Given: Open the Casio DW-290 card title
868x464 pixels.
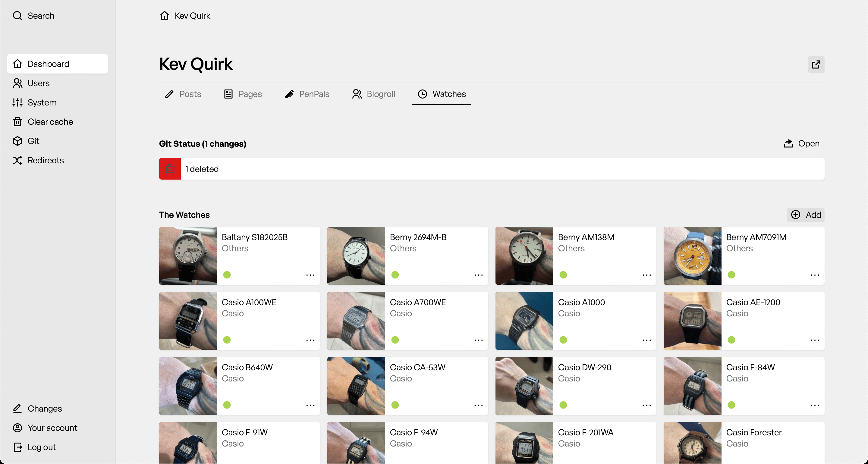Looking at the screenshot, I should (x=585, y=367).
